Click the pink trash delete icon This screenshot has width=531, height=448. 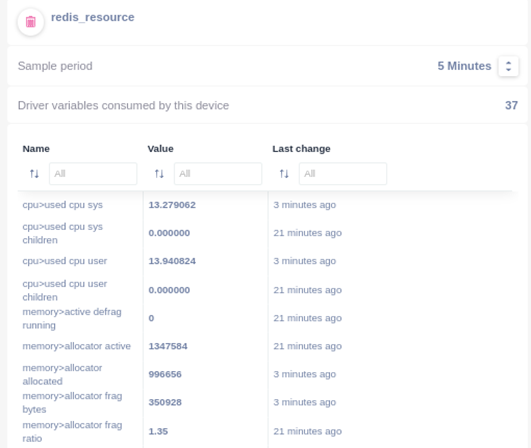(31, 22)
